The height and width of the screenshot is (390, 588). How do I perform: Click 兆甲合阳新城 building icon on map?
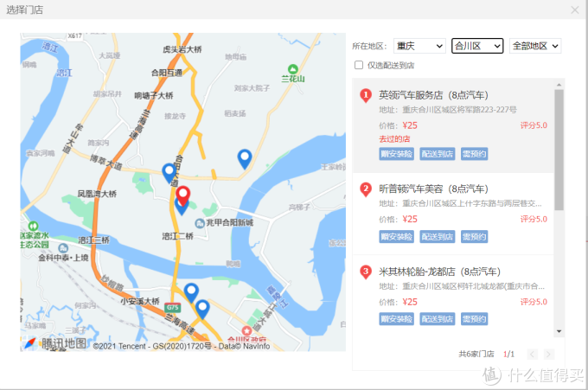pos(200,223)
